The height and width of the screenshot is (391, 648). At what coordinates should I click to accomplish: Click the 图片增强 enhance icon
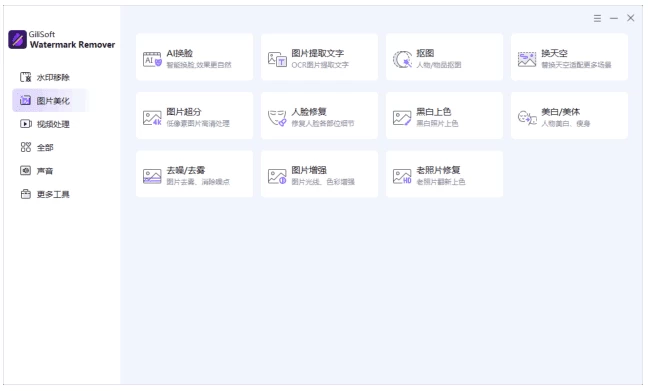(277, 176)
